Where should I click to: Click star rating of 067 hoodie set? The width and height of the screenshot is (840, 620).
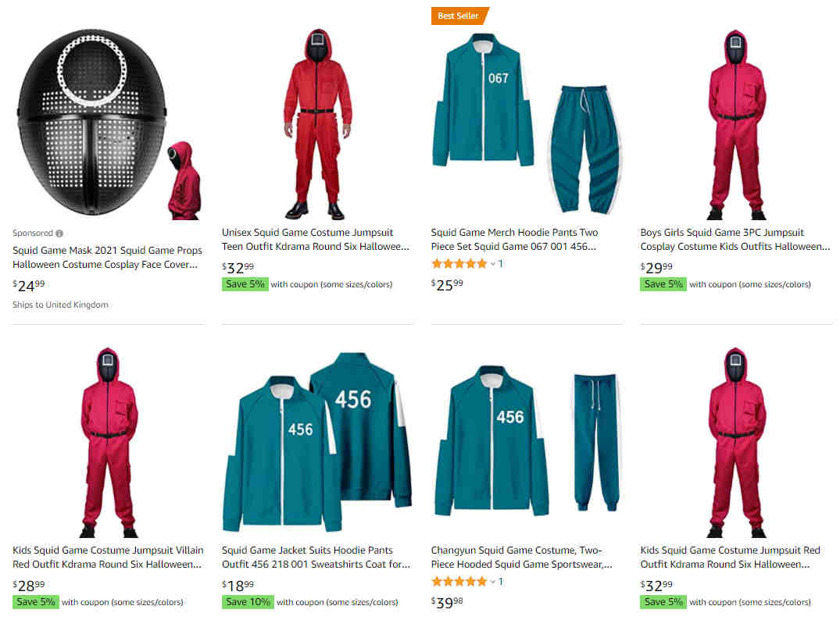tap(459, 263)
